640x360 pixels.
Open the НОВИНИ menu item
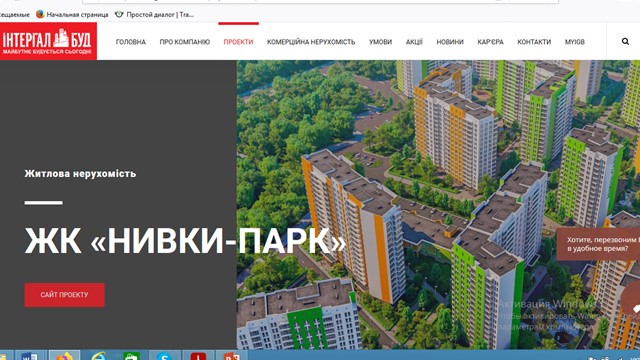[x=450, y=42]
